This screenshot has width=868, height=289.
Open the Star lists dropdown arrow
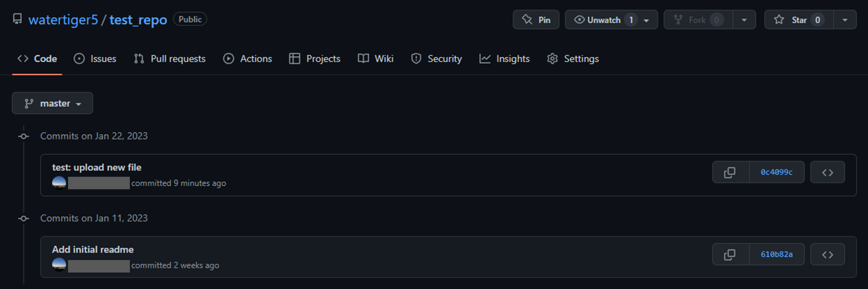(845, 20)
